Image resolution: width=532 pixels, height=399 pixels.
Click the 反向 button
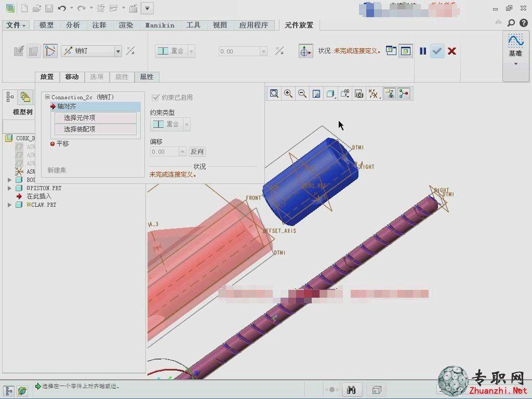(197, 152)
